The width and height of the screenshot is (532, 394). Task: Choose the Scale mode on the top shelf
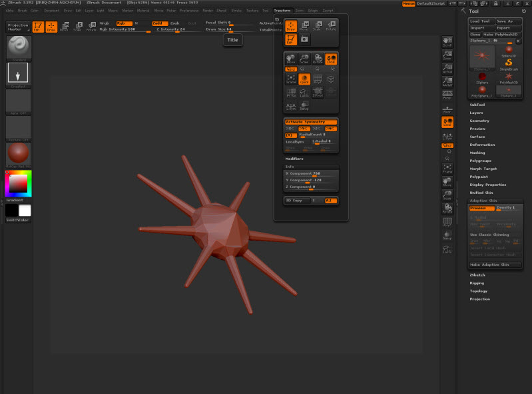78,27
